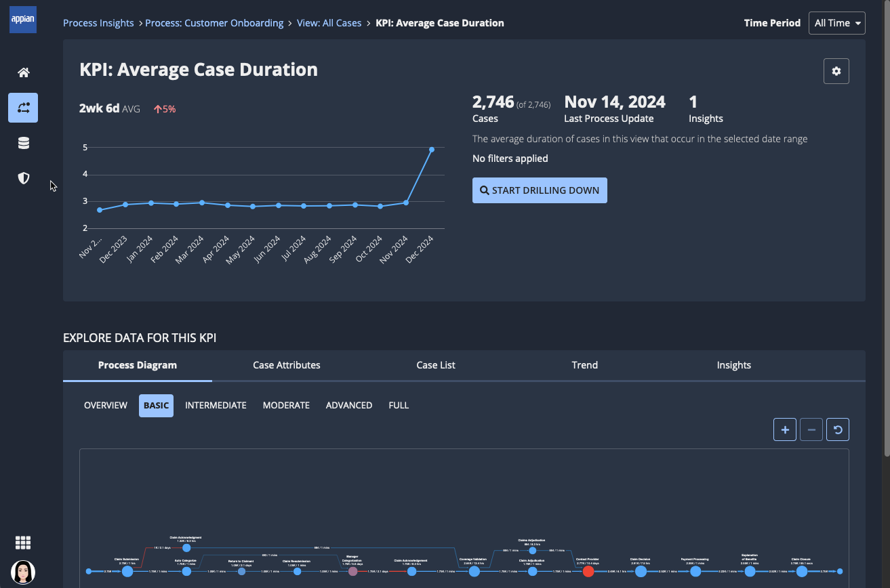The height and width of the screenshot is (588, 890).
Task: Open the app grid launcher icon
Action: (23, 543)
